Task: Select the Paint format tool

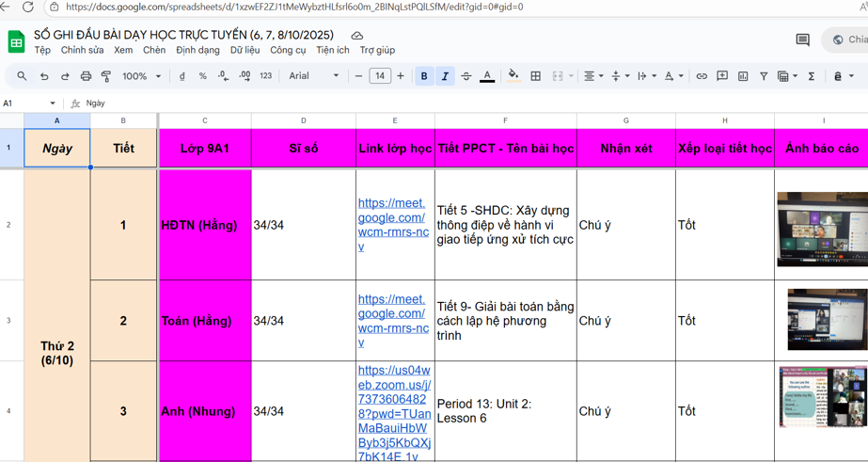Action: pos(106,76)
